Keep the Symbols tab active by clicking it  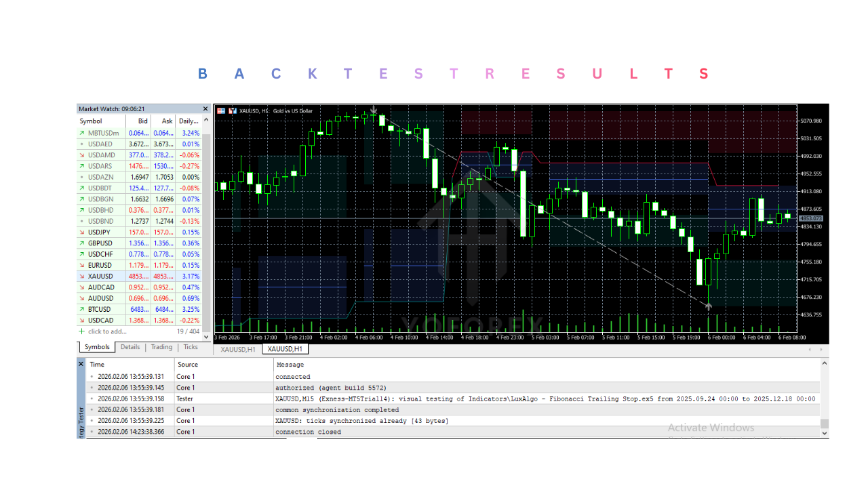pos(96,347)
